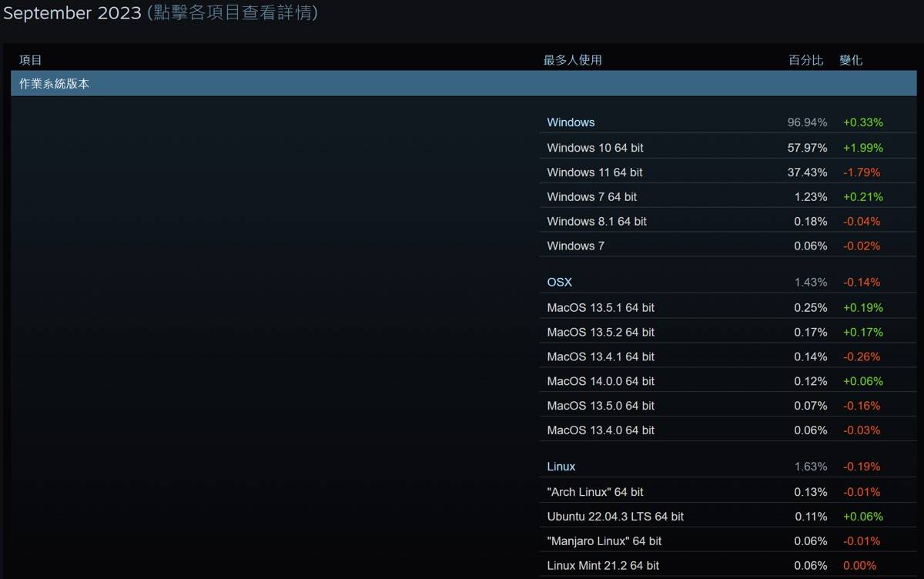Click the 百分比 column header
Screen dimensions: 924x579
tap(806, 60)
